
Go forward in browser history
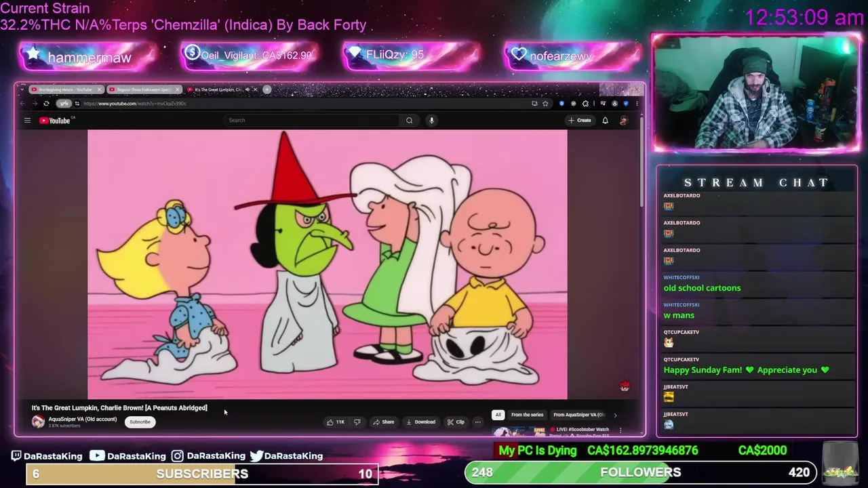click(35, 104)
